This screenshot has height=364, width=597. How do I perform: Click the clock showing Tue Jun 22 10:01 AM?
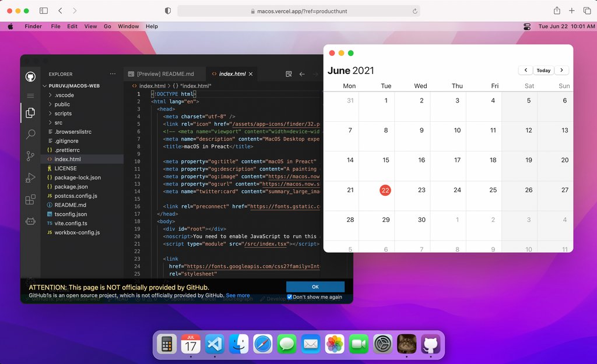(x=567, y=27)
